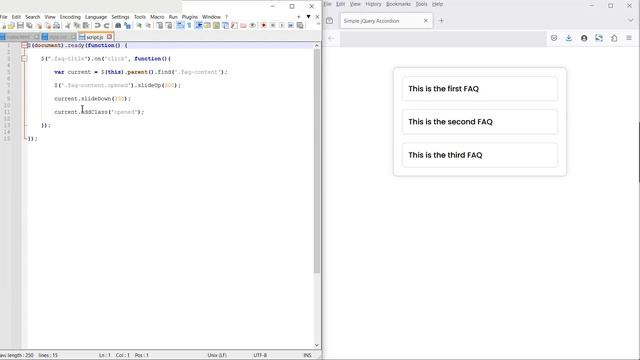Paste clipboard using the Paste toolbar icon
This screenshot has height=360, width=640.
click(86, 25)
